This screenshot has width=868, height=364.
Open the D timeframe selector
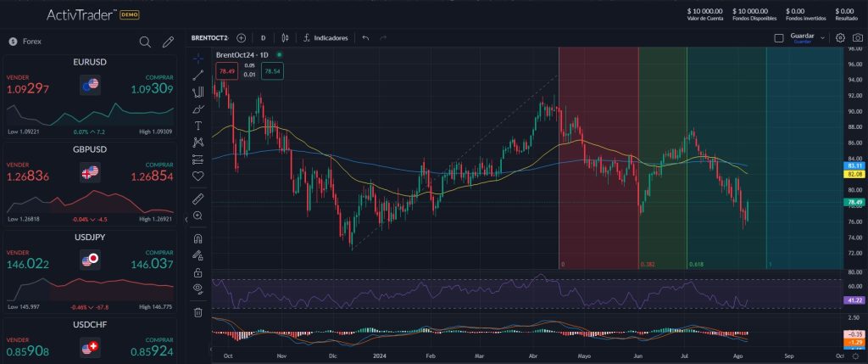coord(263,38)
